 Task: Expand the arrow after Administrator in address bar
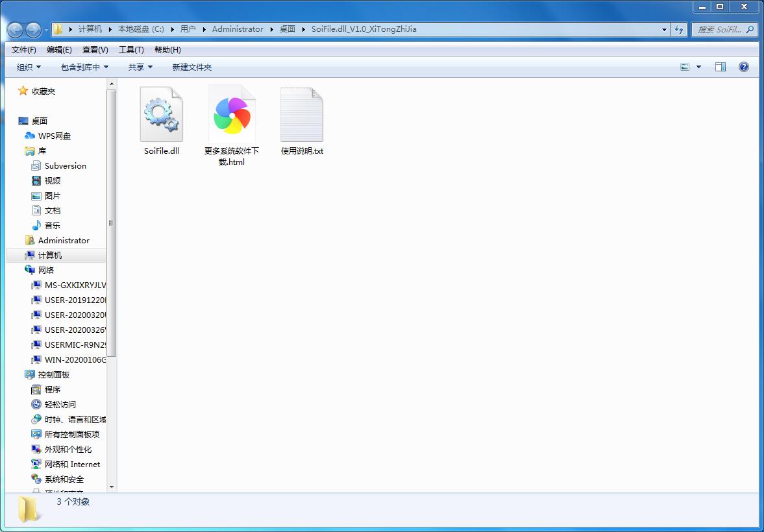point(271,29)
